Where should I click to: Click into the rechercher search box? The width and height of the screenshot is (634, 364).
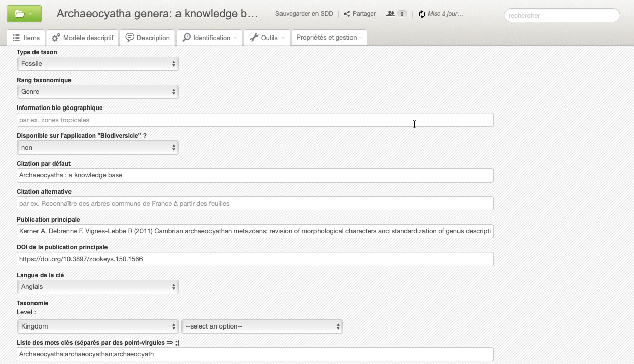click(x=561, y=16)
